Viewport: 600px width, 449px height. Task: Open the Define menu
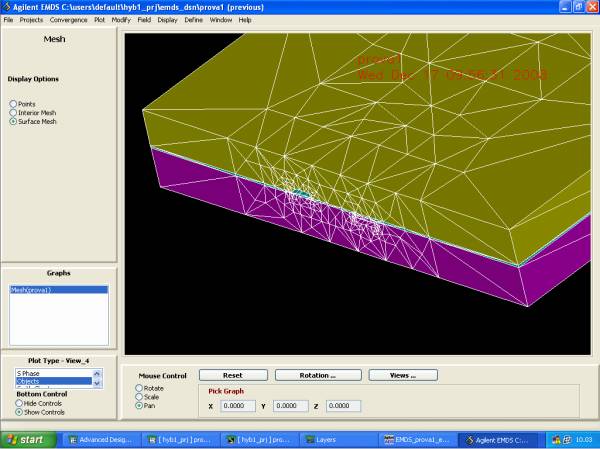coord(194,20)
